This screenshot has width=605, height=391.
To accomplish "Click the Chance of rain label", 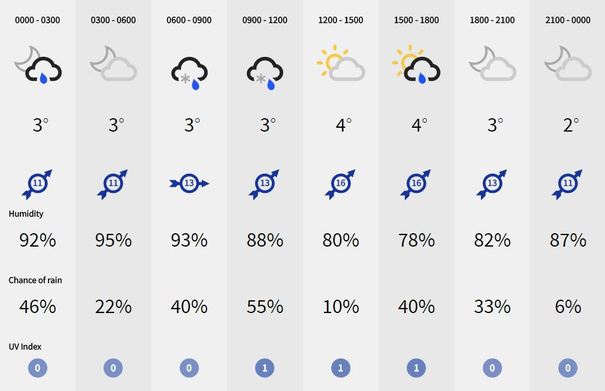I will point(35,280).
